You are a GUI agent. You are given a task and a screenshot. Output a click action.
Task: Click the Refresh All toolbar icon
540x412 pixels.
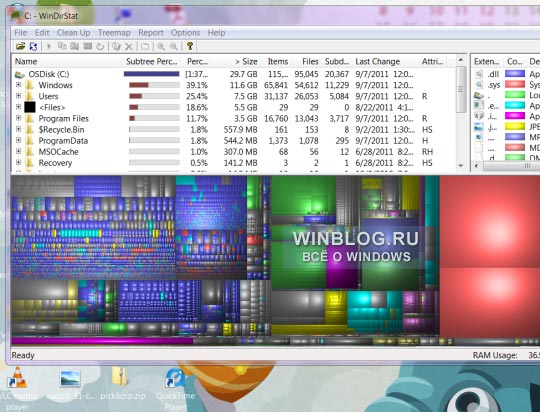pyautogui.click(x=33, y=46)
